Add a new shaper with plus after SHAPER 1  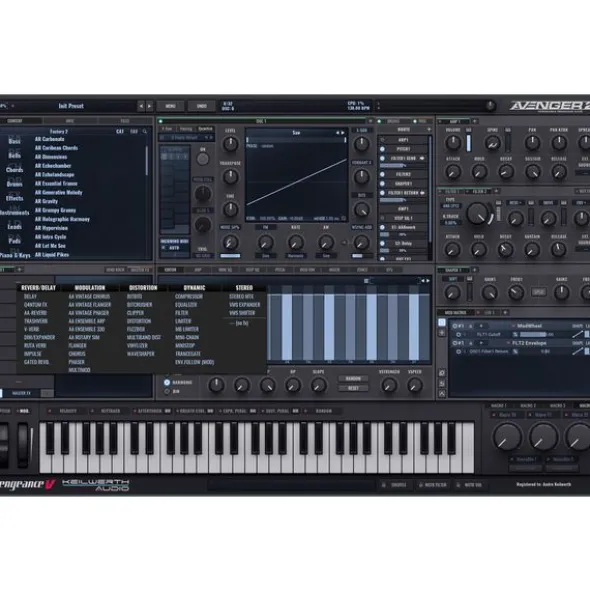[x=475, y=270]
